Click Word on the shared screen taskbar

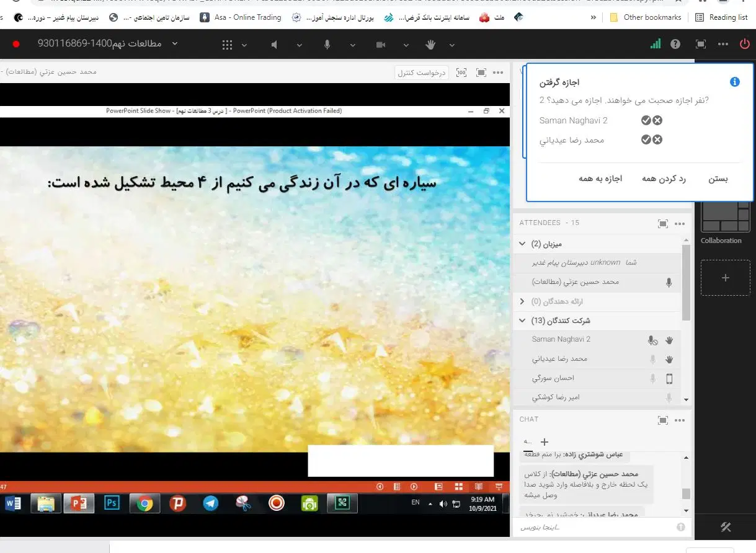(13, 503)
